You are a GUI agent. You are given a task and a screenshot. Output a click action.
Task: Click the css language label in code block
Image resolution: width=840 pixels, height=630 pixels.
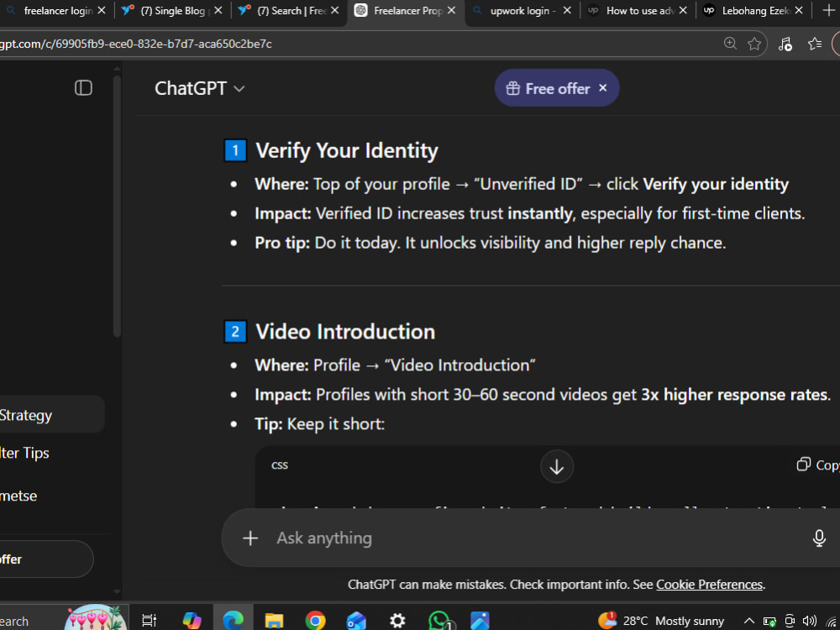280,465
